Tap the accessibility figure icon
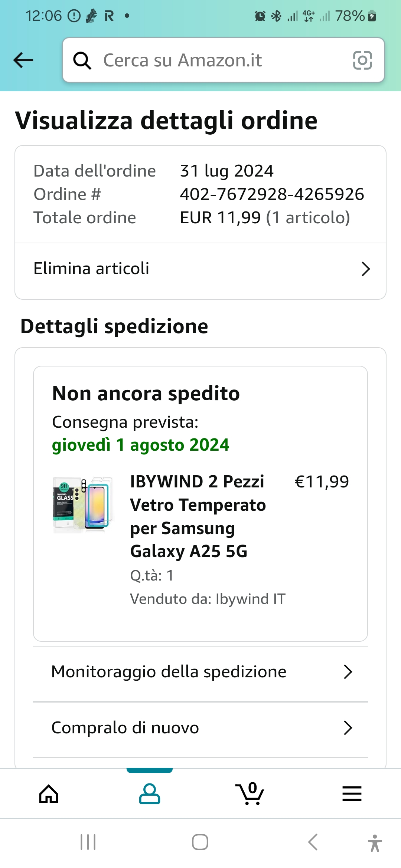401x868 pixels. [x=375, y=843]
